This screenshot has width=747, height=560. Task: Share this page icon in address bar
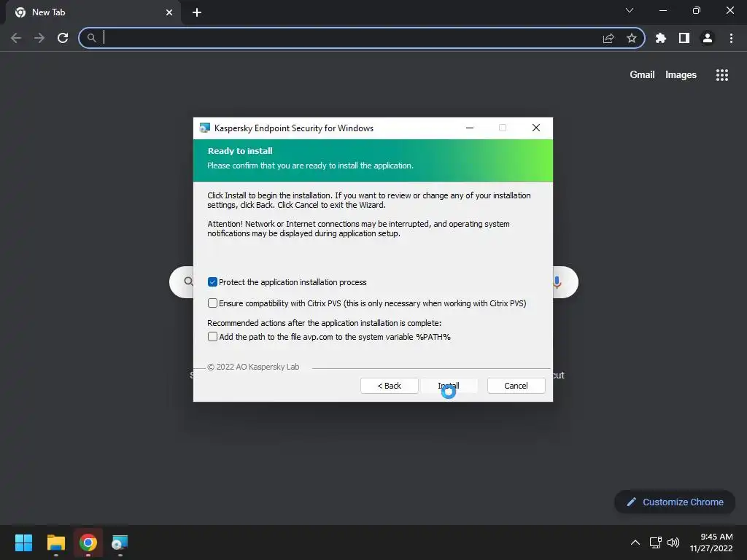[608, 38]
